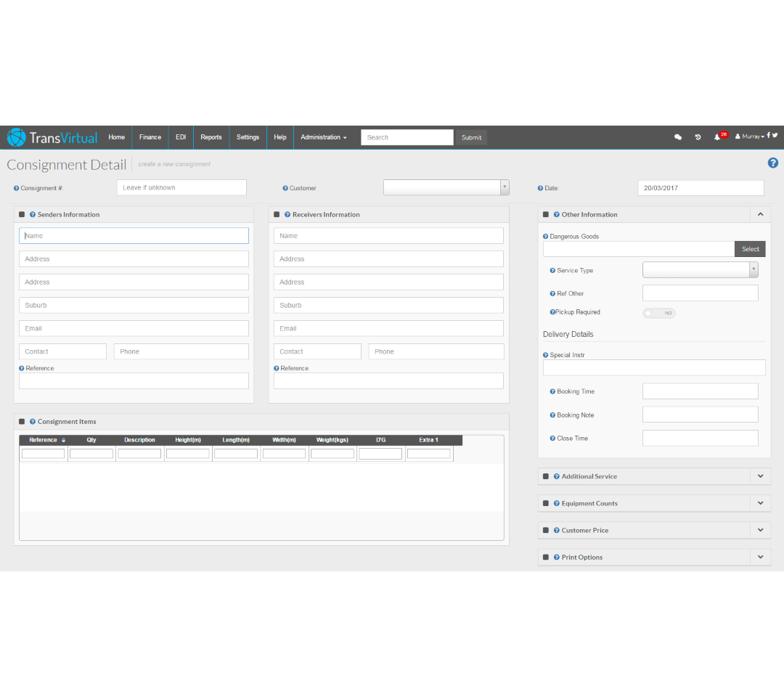Click the history clock icon
The image size is (784, 697).
[698, 137]
